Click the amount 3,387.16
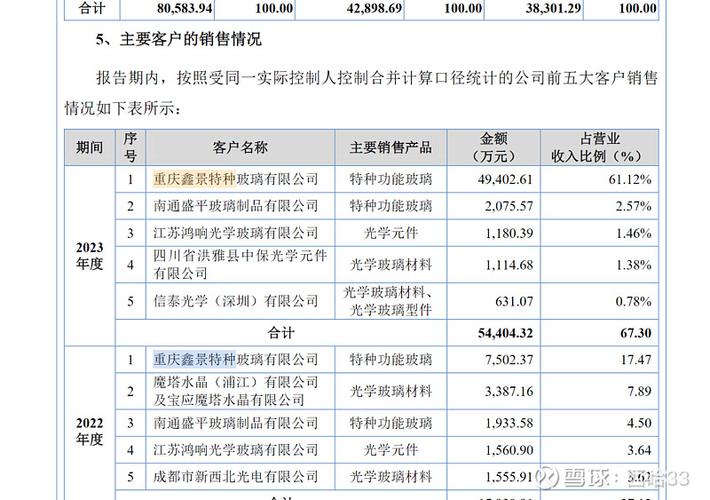 [509, 391]
